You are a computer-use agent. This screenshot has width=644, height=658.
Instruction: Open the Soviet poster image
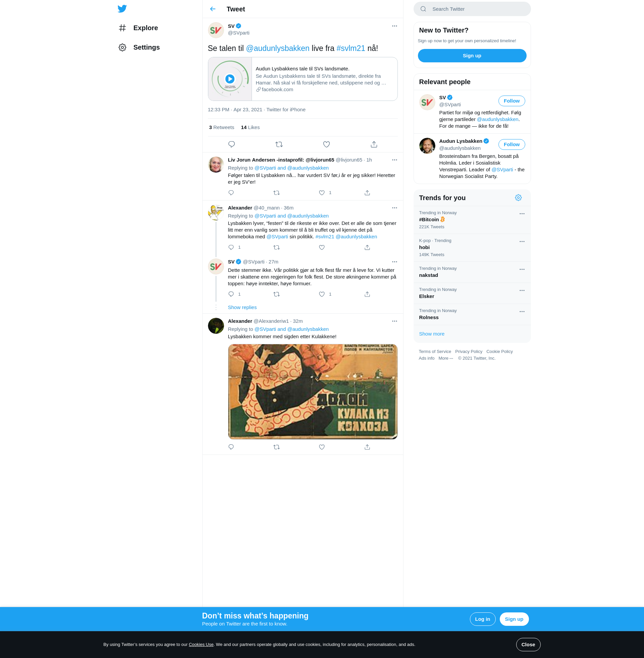click(313, 392)
